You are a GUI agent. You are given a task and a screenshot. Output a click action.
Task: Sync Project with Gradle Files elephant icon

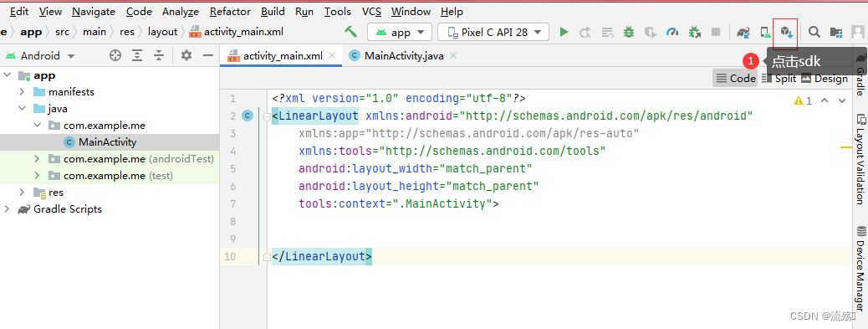pos(743,32)
